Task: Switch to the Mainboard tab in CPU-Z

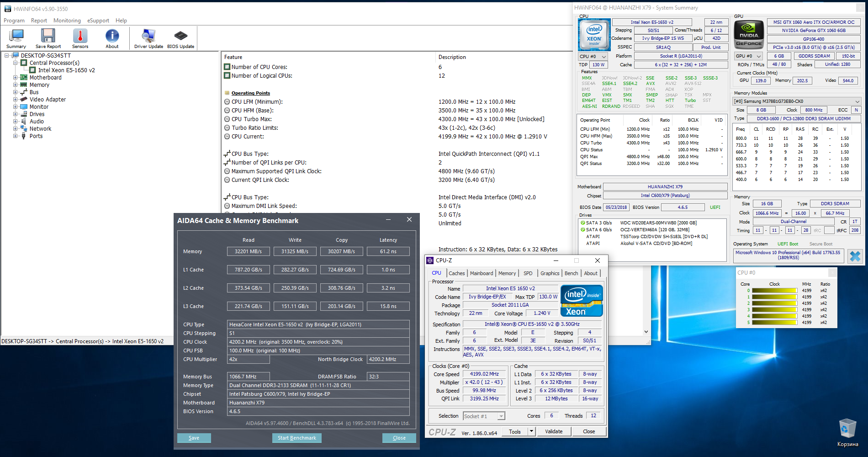Action: [482, 273]
